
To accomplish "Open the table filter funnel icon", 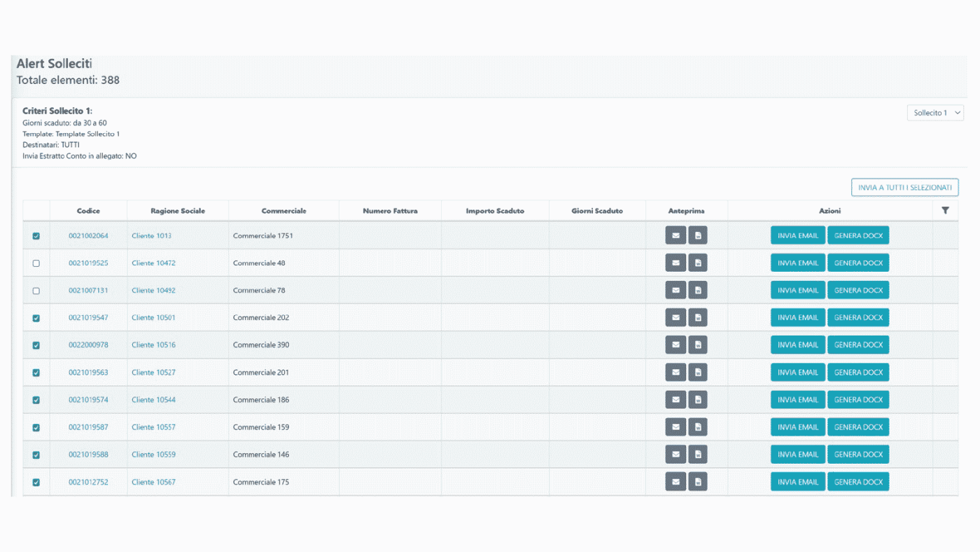I will coord(945,210).
